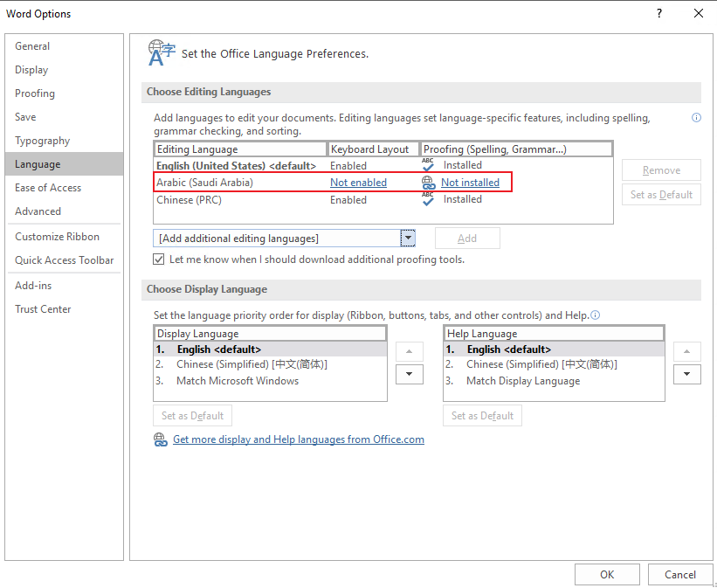
Task: Open the Help question mark in title bar
Action: tap(659, 13)
